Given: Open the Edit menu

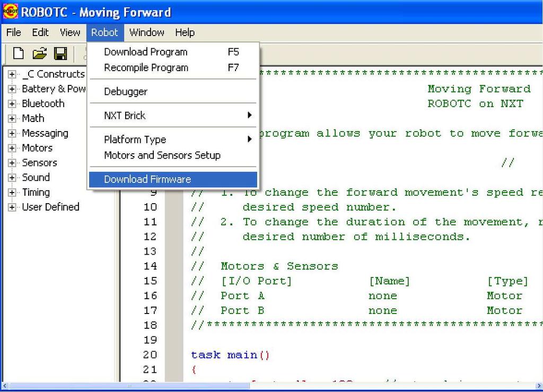Looking at the screenshot, I should pos(40,32).
